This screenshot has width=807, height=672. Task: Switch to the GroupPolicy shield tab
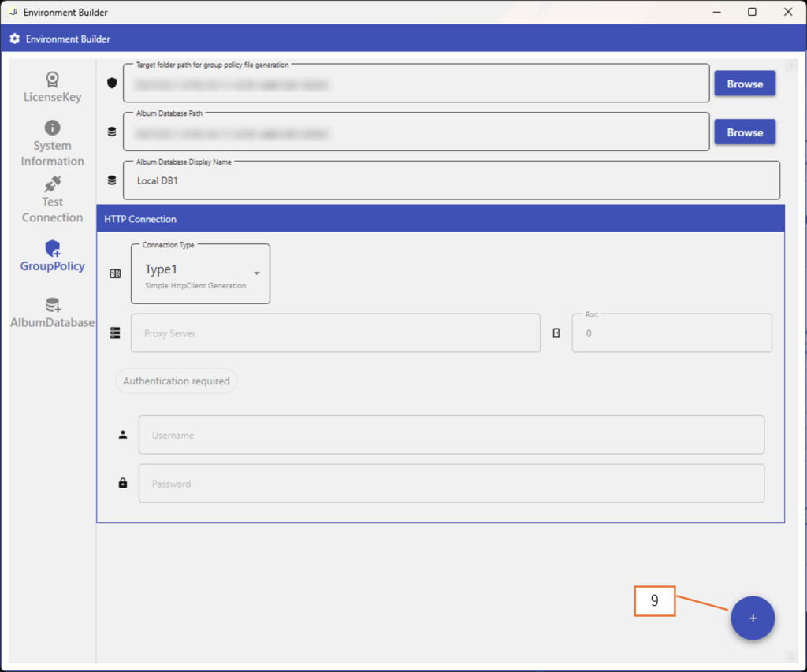click(52, 257)
